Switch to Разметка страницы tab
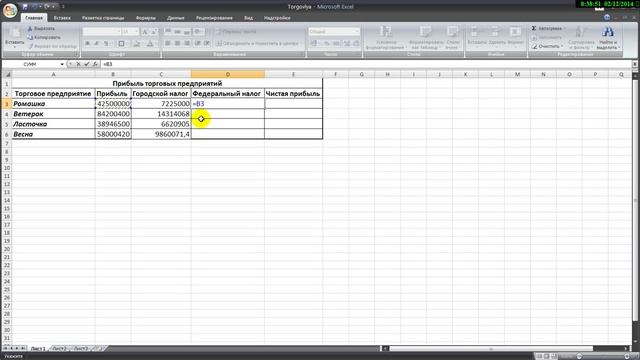Screen dimensions: 640x360 [x=103, y=18]
